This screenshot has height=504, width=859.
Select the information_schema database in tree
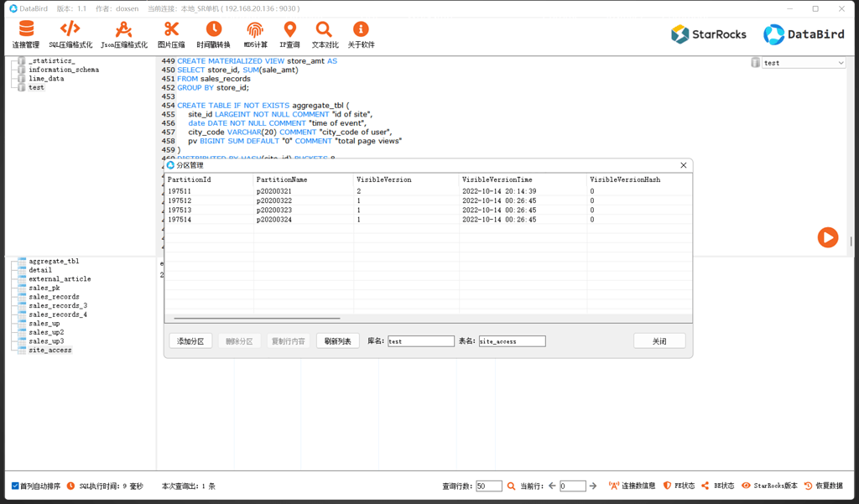pos(63,70)
